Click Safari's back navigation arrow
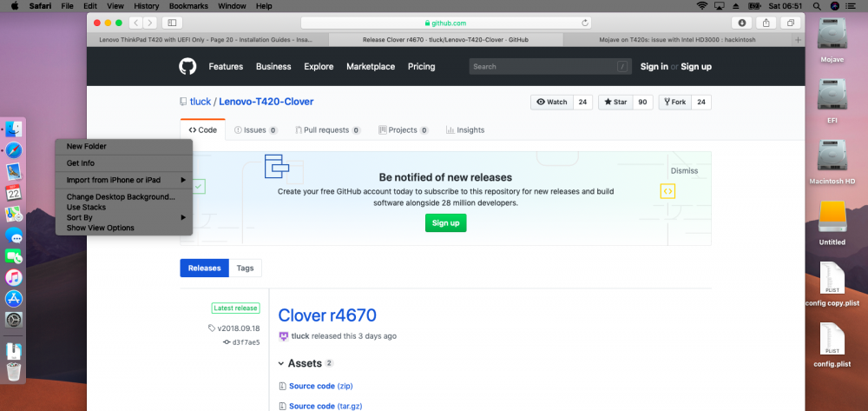Screen dimensions: 868x411 136,23
